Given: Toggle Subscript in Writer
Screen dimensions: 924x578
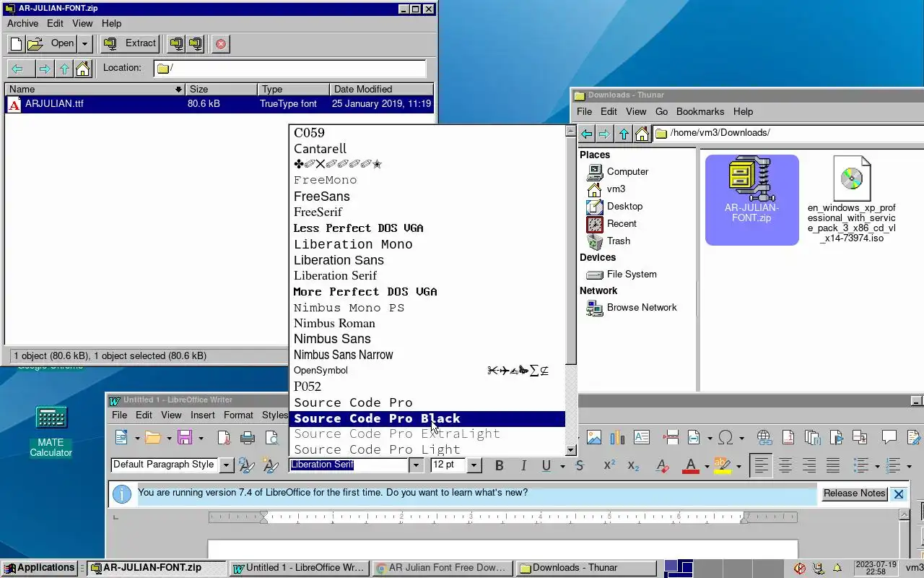Looking at the screenshot, I should [x=633, y=465].
